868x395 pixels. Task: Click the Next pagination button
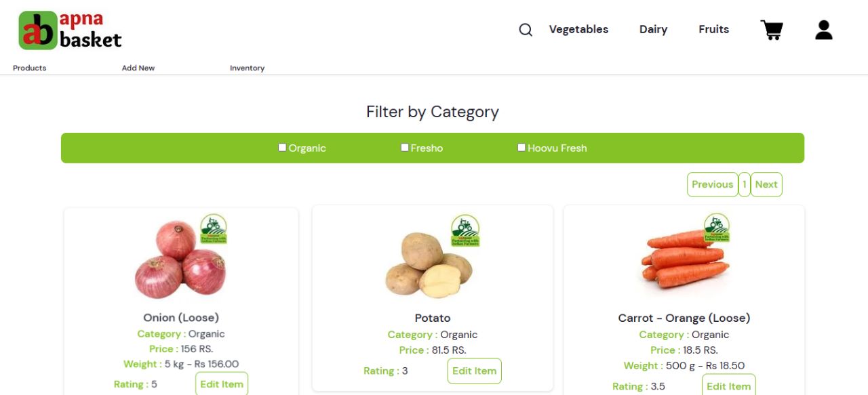[766, 184]
